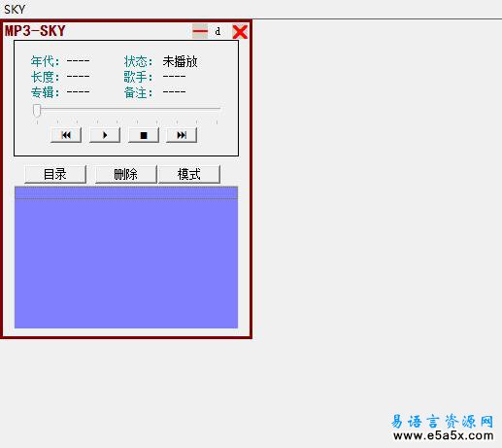Select the highlighted top playlist row
The height and width of the screenshot is (448, 502).
[x=126, y=192]
